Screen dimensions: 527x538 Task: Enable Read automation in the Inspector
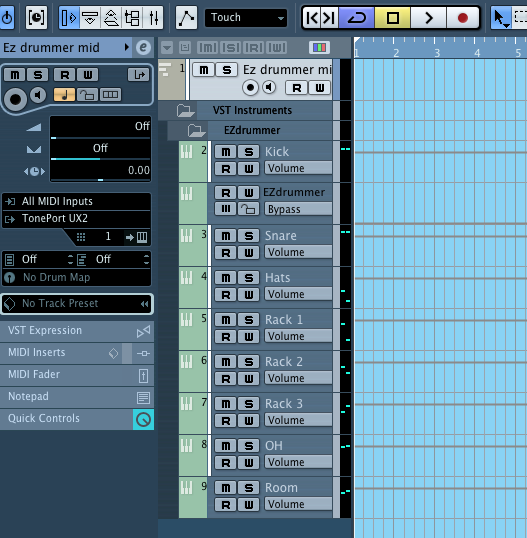(65, 74)
